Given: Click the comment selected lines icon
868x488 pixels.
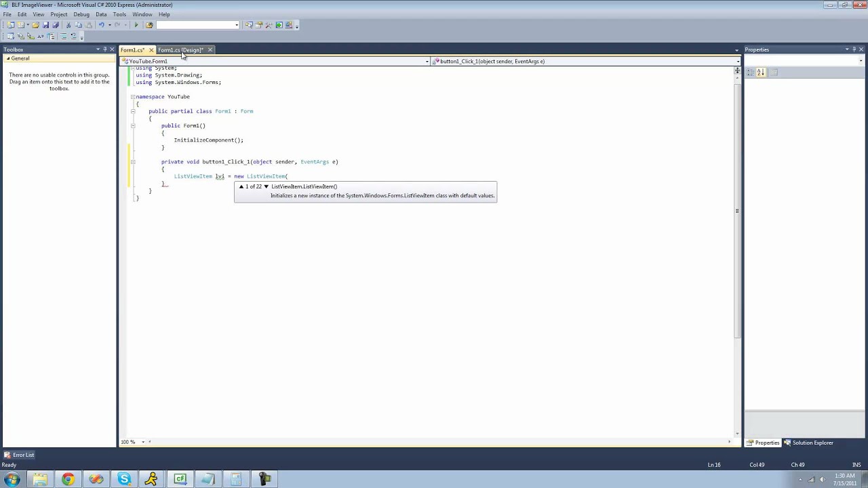Looking at the screenshot, I should coord(64,36).
